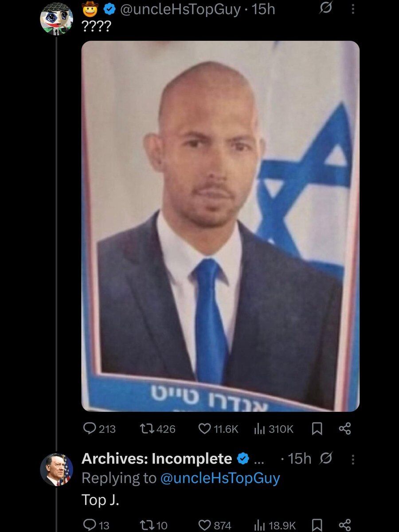Image resolution: width=399 pixels, height=532 pixels.
Task: Like the reply with 874 likes
Action: tap(215, 525)
